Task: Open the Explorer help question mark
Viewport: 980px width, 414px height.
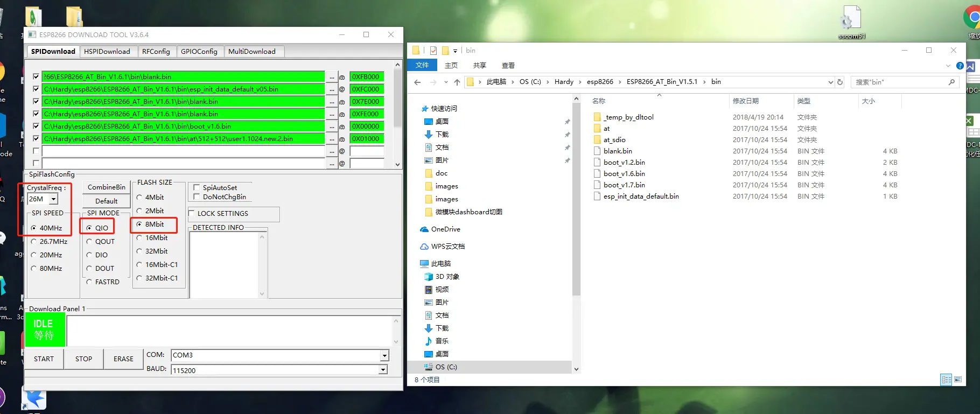Action: 960,66
